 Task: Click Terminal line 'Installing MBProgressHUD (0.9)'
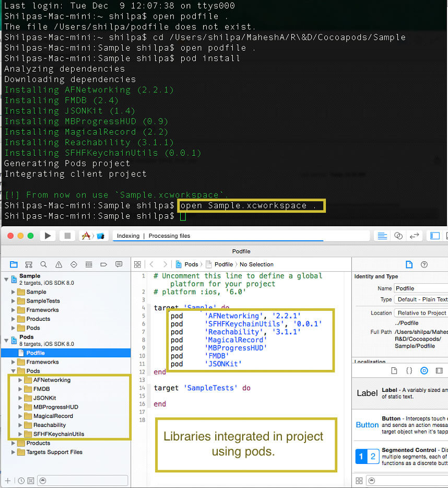(86, 121)
